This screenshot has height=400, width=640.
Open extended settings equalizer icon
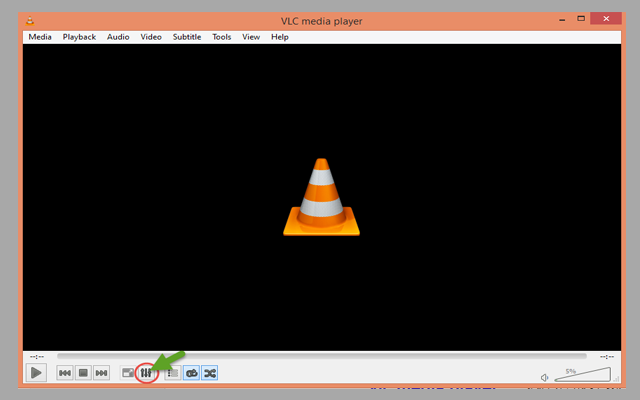click(x=146, y=373)
